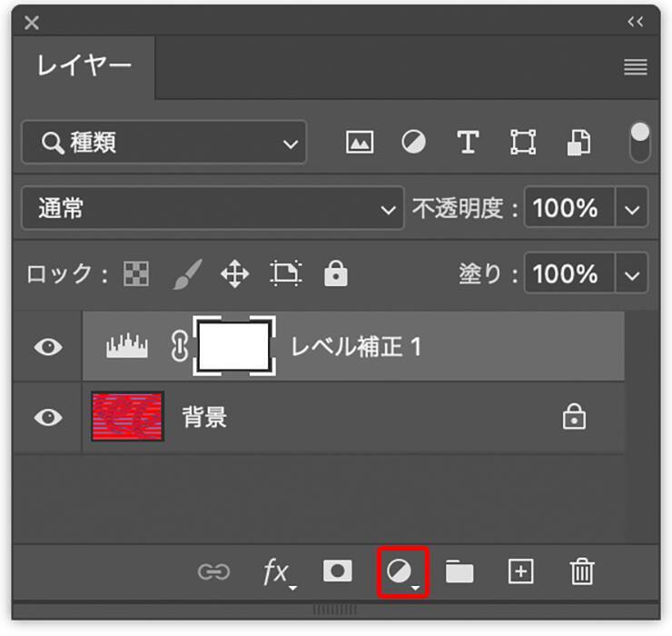Click the レベル補正 1 layer name
This screenshot has height=636, width=672.
click(356, 346)
